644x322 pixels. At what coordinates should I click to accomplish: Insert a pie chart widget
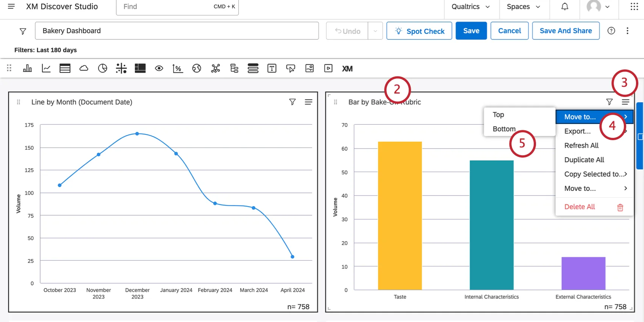pyautogui.click(x=103, y=69)
